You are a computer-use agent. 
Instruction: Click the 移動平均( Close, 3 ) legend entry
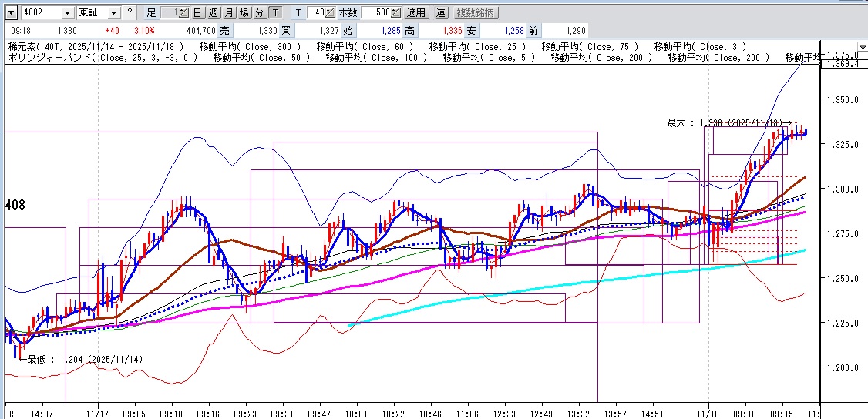(x=700, y=46)
